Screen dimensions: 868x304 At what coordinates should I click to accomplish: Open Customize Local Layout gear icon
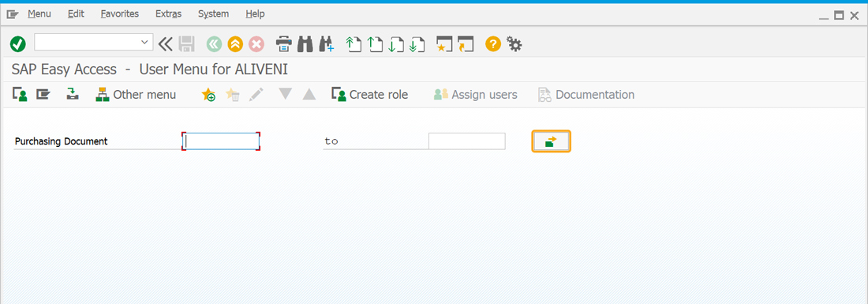[x=514, y=43]
